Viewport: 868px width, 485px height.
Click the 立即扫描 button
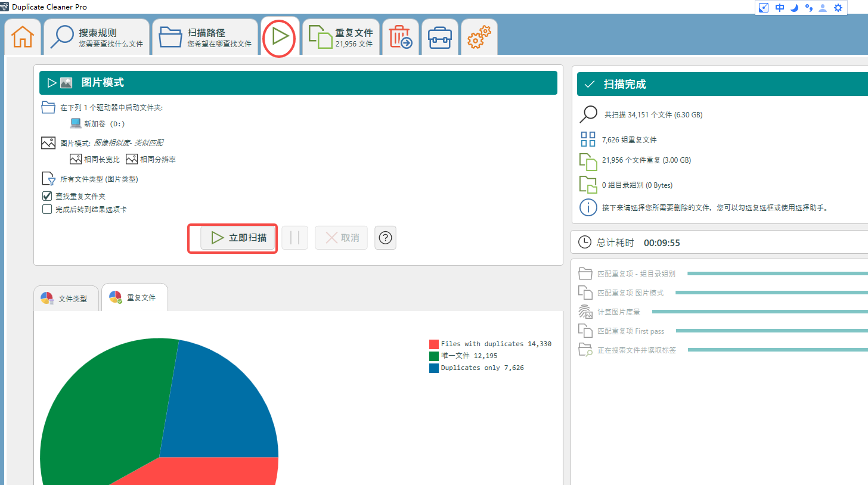[238, 238]
